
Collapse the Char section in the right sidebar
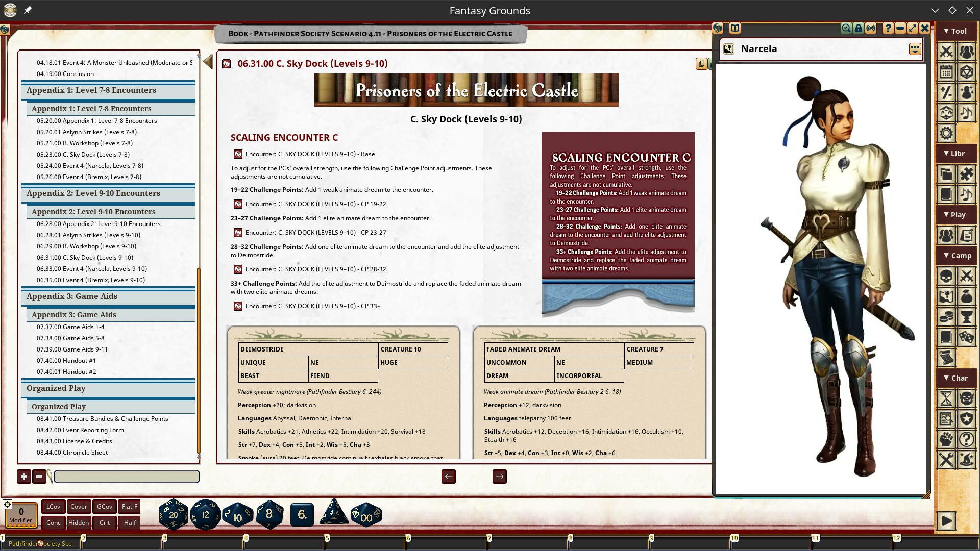tap(957, 378)
